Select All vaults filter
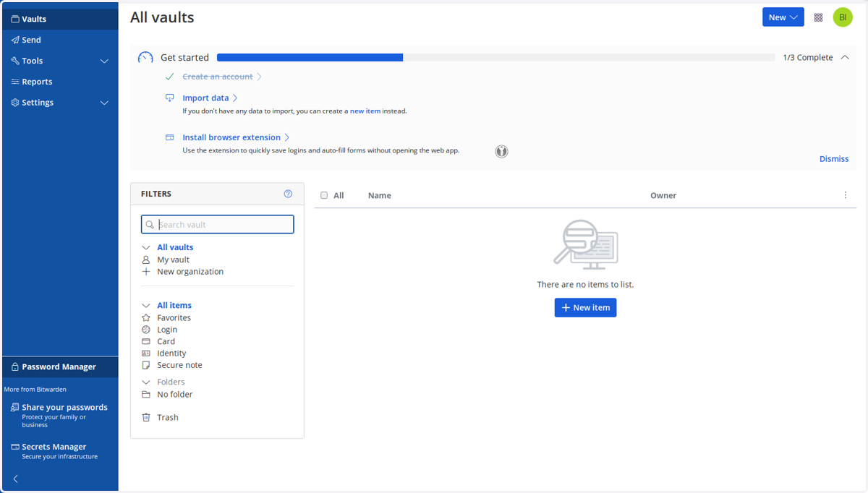Image resolution: width=868 pixels, height=493 pixels. (175, 247)
